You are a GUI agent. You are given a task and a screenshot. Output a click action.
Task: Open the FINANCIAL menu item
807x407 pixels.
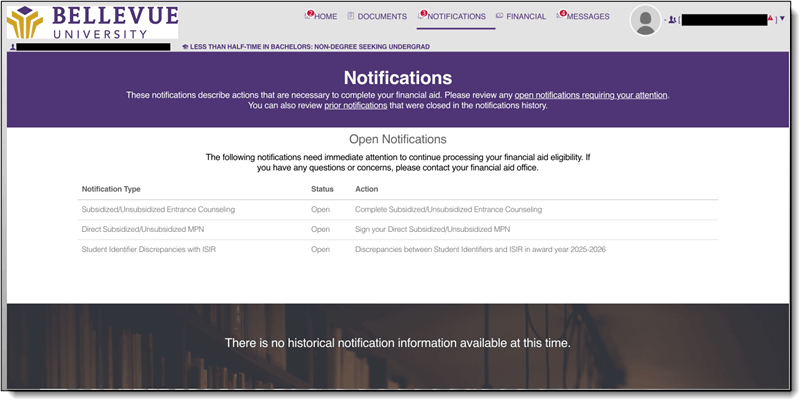521,16
